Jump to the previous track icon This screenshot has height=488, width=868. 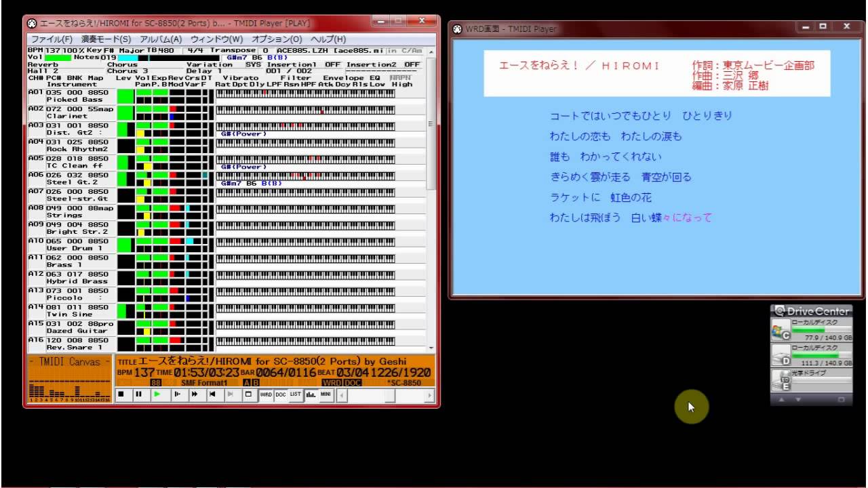click(x=212, y=394)
